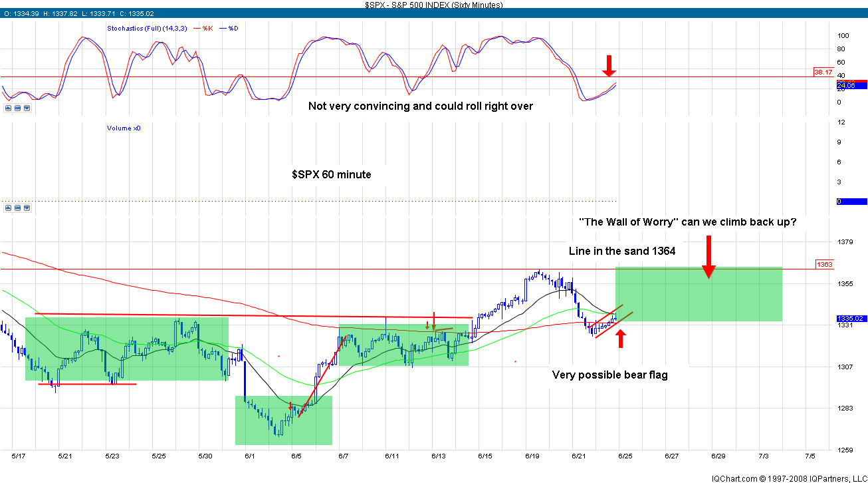Screen dimensions: 868x483
Task: Click the large red arrow pointing into the Wall of Worry box
Action: coord(708,256)
